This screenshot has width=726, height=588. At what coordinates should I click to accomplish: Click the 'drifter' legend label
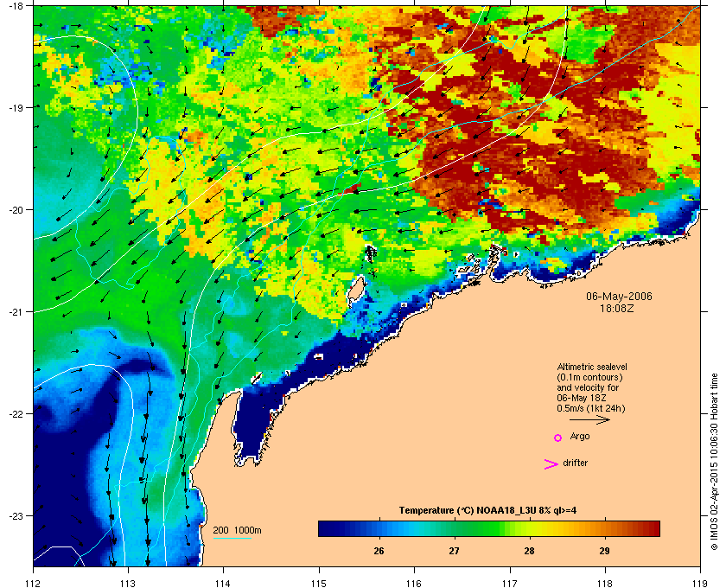coord(575,463)
